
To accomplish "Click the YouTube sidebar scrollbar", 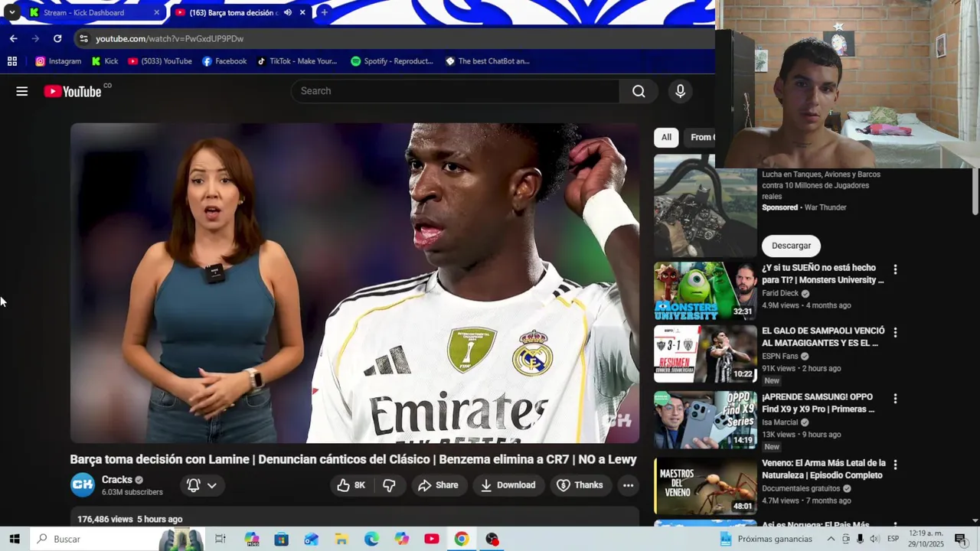I will [x=975, y=191].
